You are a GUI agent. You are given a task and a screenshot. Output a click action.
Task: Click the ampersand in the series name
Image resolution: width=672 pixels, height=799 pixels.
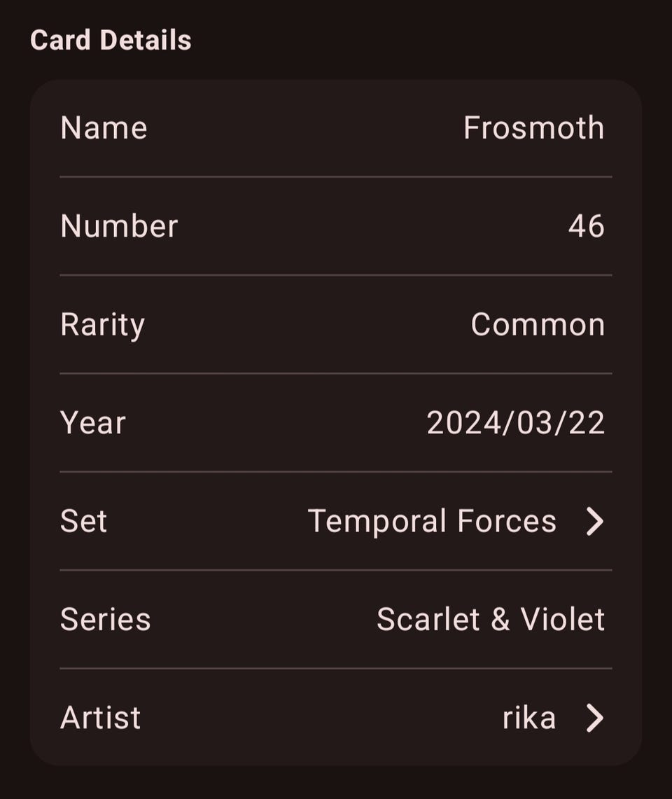coord(500,620)
